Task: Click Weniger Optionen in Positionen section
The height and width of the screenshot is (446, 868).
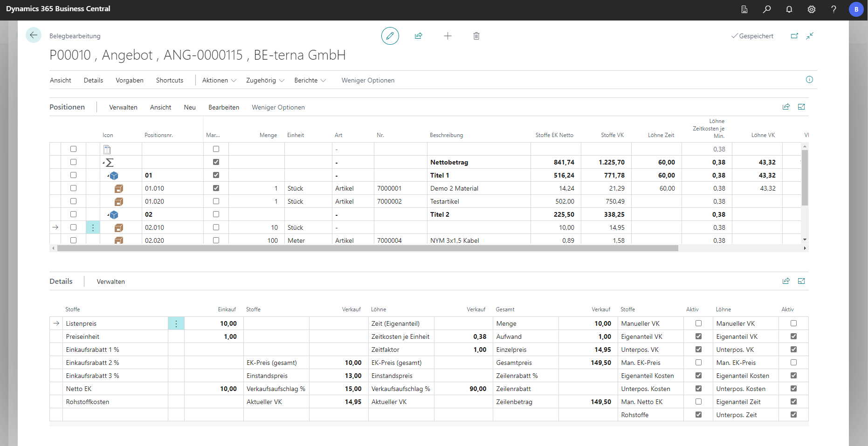Action: coord(278,108)
